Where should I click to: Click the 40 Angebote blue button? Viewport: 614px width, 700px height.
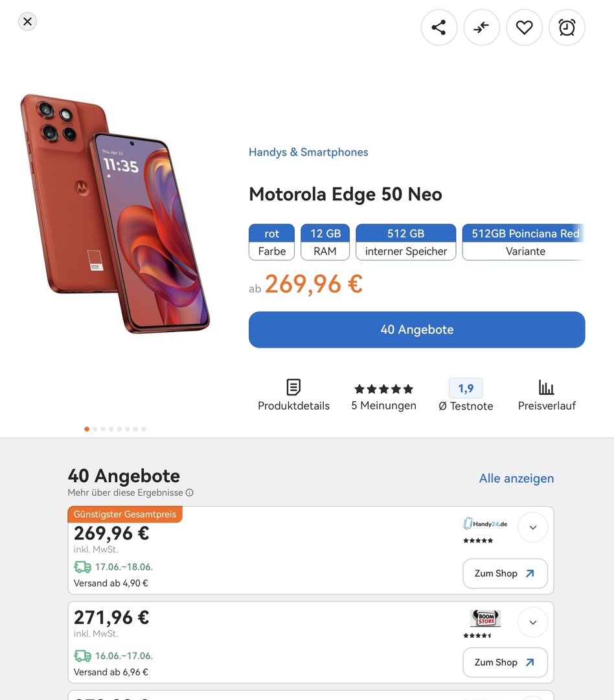click(416, 330)
